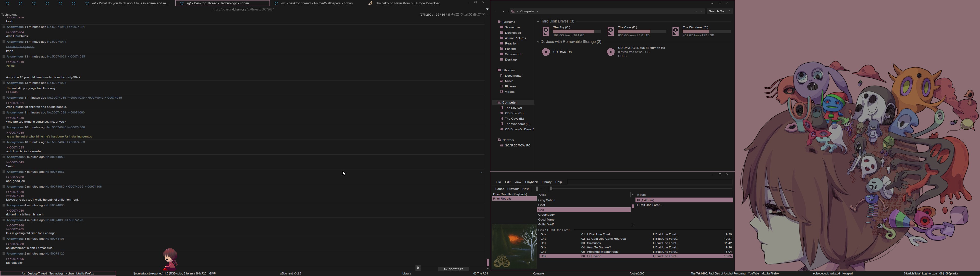The width and height of the screenshot is (980, 276).
Task: Collapse Devices with Removable Storage group
Action: pyautogui.click(x=538, y=42)
